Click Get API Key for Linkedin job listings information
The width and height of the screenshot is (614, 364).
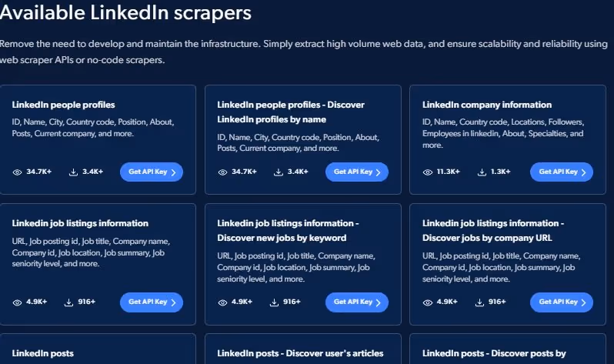(x=151, y=302)
